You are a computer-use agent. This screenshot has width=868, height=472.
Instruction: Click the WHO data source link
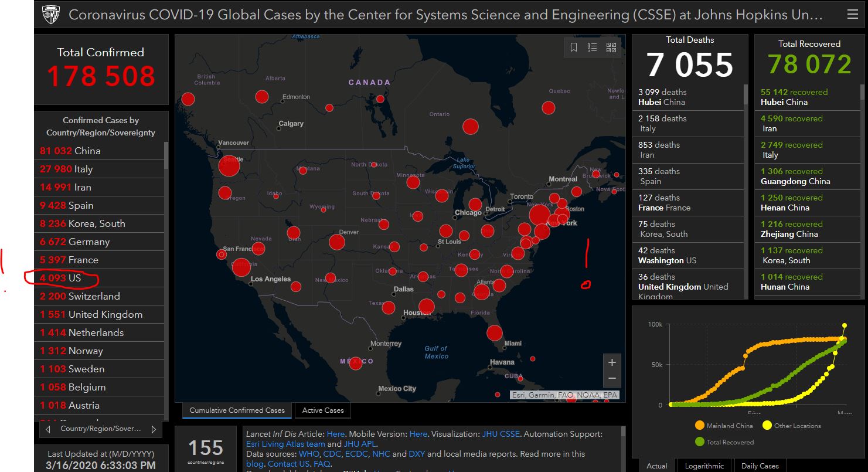[x=309, y=454]
